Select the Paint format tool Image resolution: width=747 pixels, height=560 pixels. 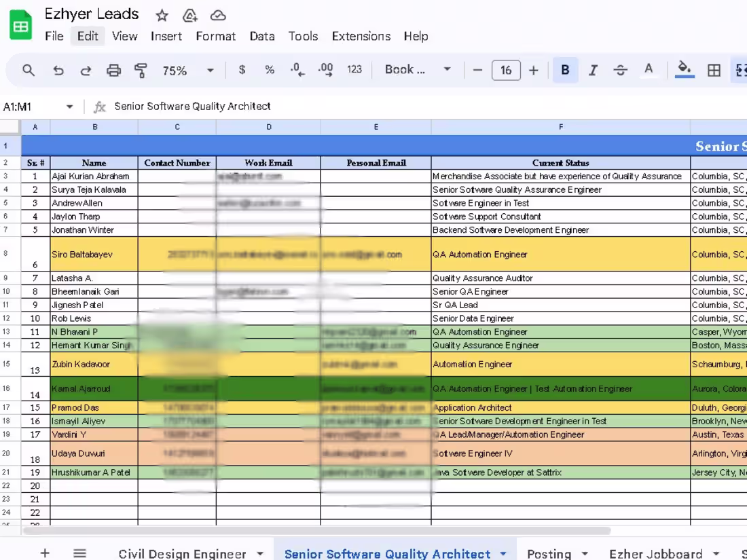click(141, 69)
